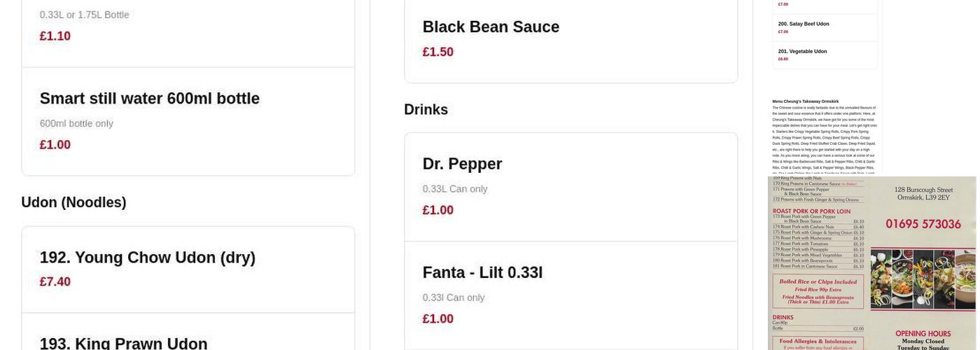Choose the 193. King Prawn Udon item
Image resolution: width=980 pixels, height=350 pixels.
124,343
